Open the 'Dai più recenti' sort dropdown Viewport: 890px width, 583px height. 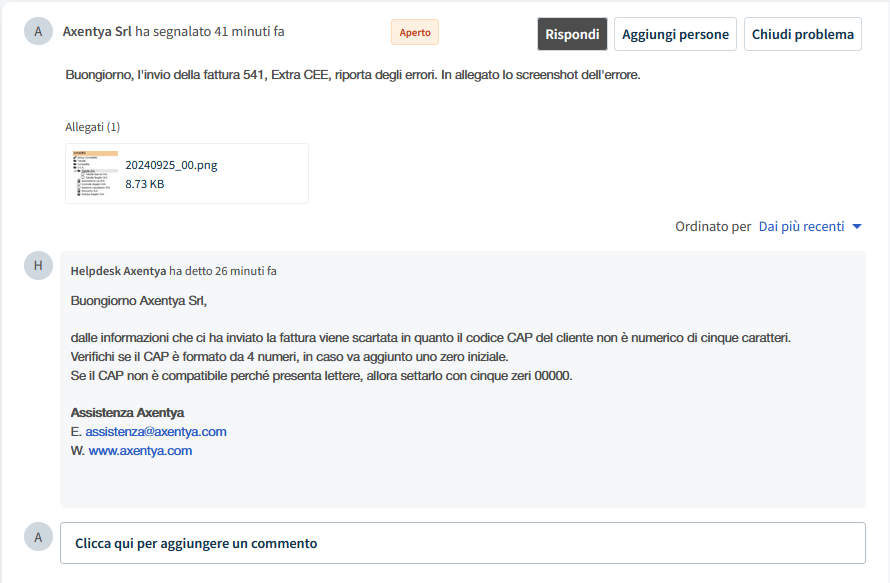point(801,226)
